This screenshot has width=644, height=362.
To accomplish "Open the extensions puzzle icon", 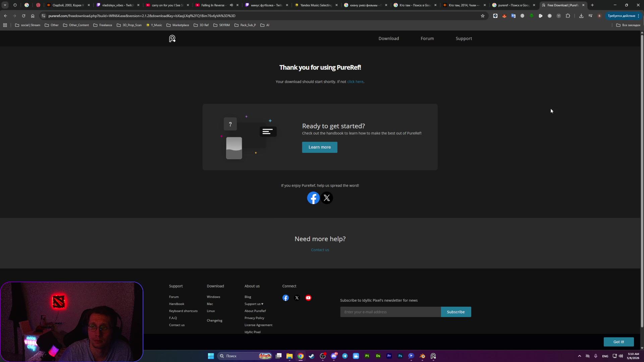I will tap(568, 16).
